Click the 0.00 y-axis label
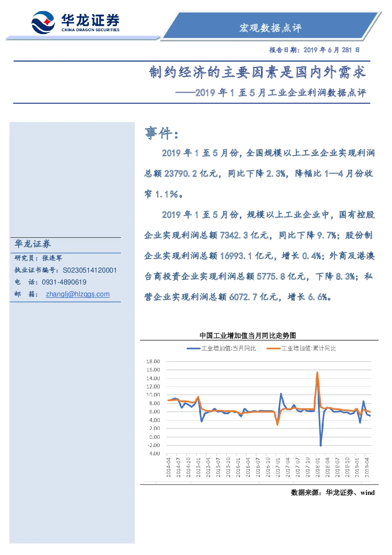392x555 pixels. [x=154, y=437]
